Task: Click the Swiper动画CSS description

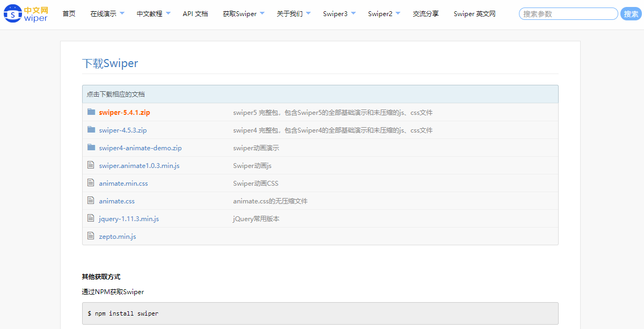Action: 256,184
